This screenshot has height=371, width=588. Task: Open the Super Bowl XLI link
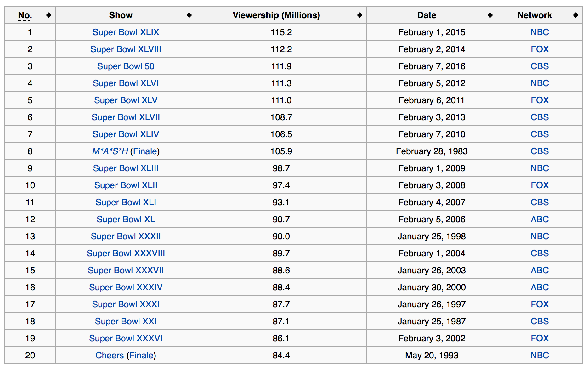[126, 202]
